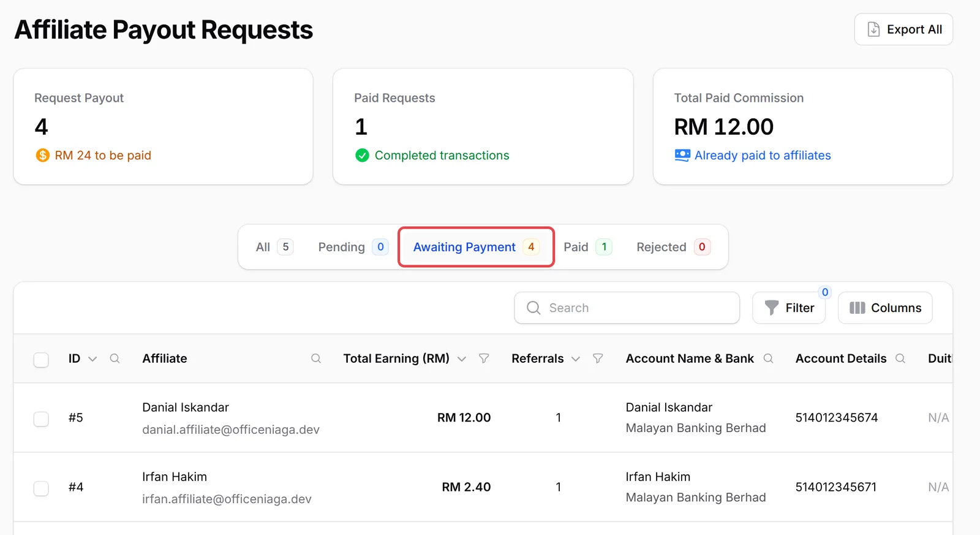The width and height of the screenshot is (980, 535).
Task: Click account number 514012345671
Action: click(x=836, y=487)
